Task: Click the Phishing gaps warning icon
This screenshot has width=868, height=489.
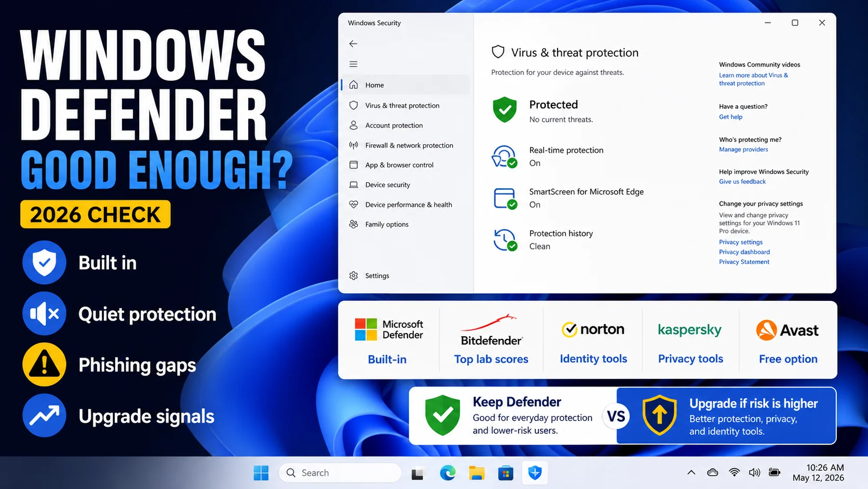Action: 44,364
